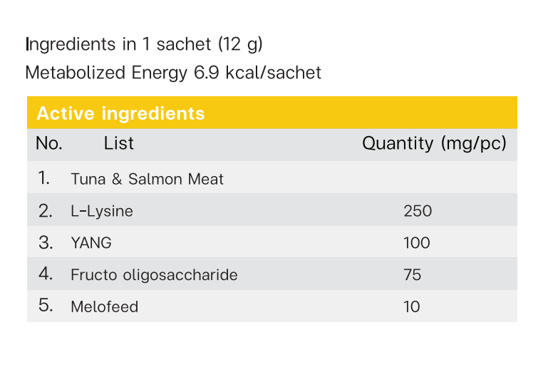Select the 'Melofeed' ingredient entry
This screenshot has width=553, height=392.
click(x=104, y=306)
